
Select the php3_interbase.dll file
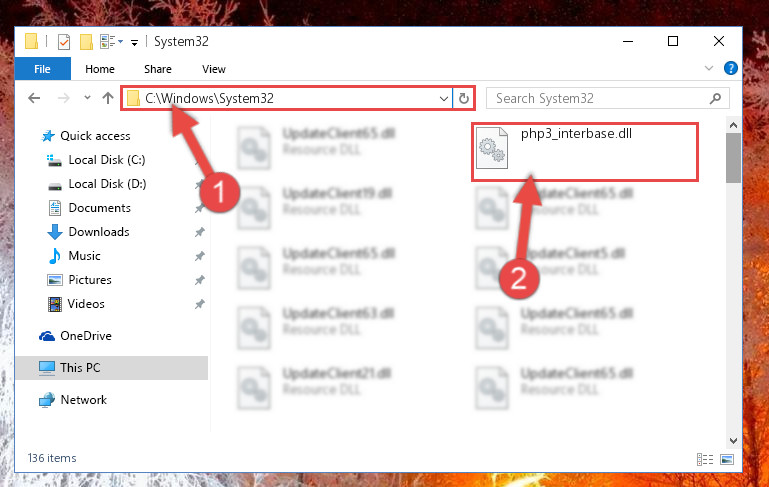(585, 152)
